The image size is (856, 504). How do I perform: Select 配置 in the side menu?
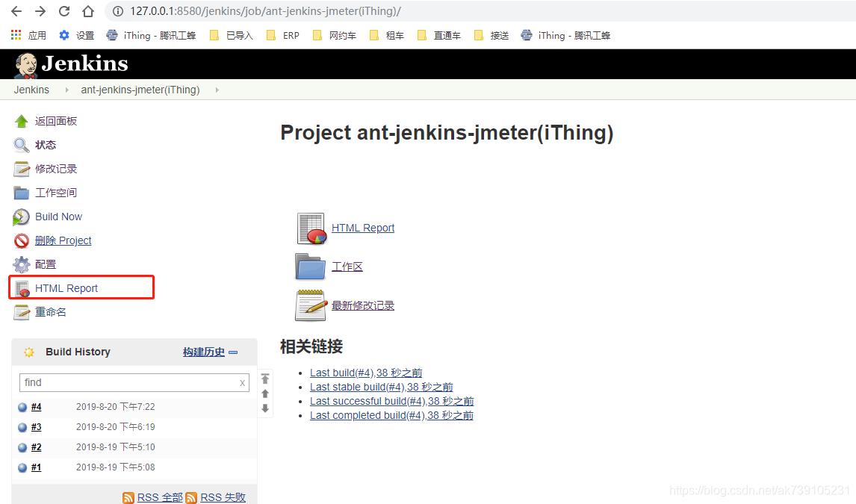[x=46, y=264]
